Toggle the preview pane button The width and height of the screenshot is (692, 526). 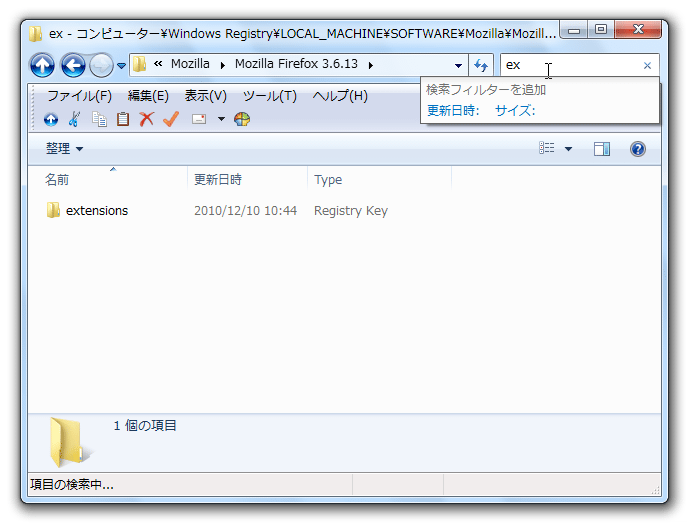pos(602,149)
